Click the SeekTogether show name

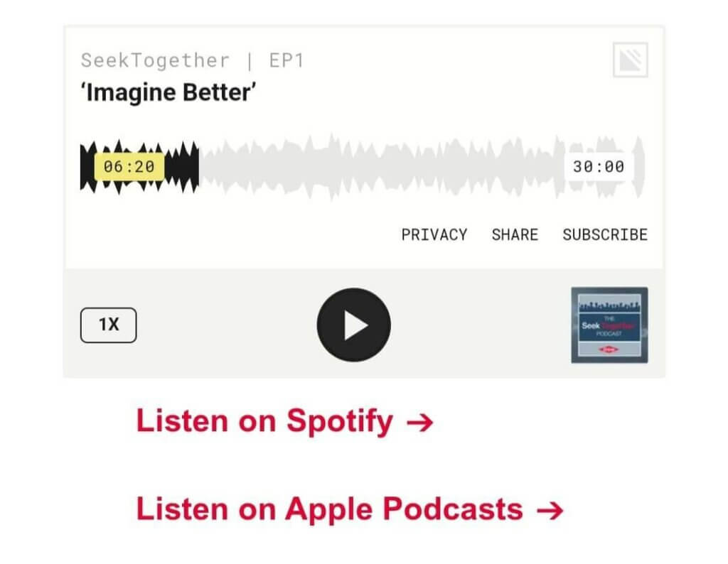pyautogui.click(x=155, y=60)
